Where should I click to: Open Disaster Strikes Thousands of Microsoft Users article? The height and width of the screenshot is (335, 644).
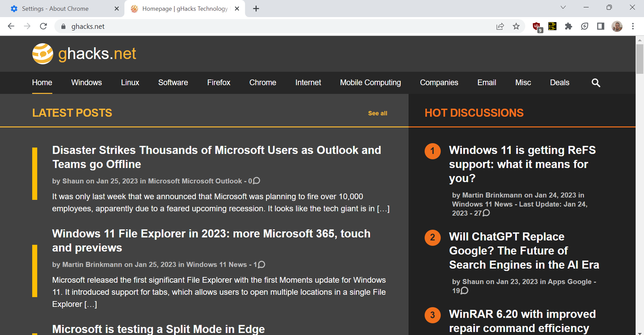pyautogui.click(x=217, y=157)
